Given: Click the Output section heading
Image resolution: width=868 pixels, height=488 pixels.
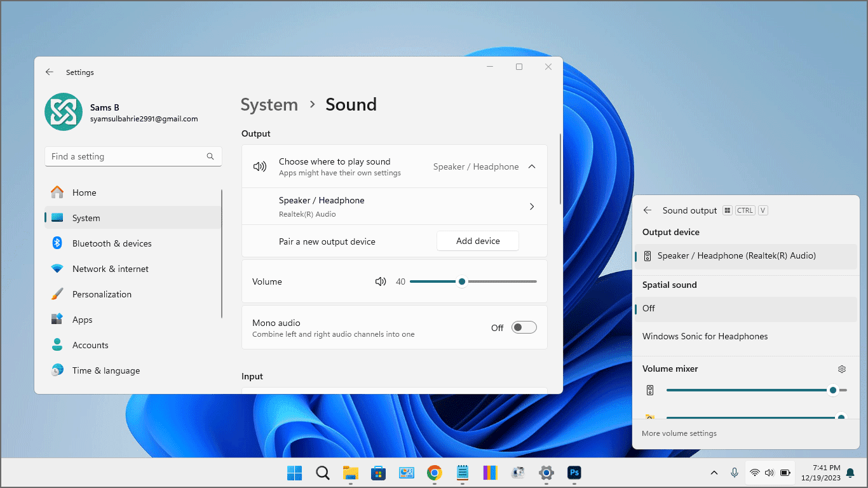Looking at the screenshot, I should point(255,133).
